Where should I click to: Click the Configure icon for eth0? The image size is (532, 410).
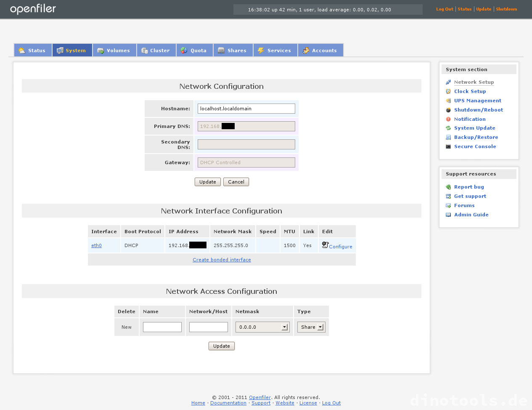point(325,245)
